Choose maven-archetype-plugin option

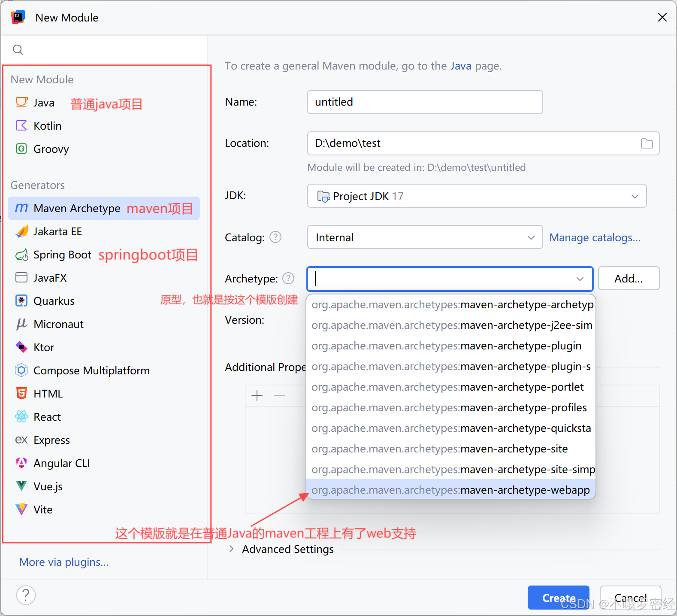coord(451,346)
